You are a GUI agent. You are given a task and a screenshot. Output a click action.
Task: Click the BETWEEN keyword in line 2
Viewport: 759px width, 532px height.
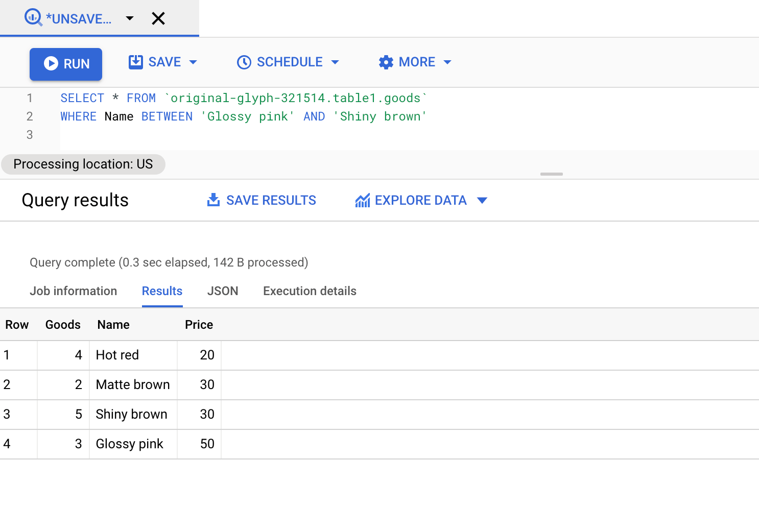point(167,116)
